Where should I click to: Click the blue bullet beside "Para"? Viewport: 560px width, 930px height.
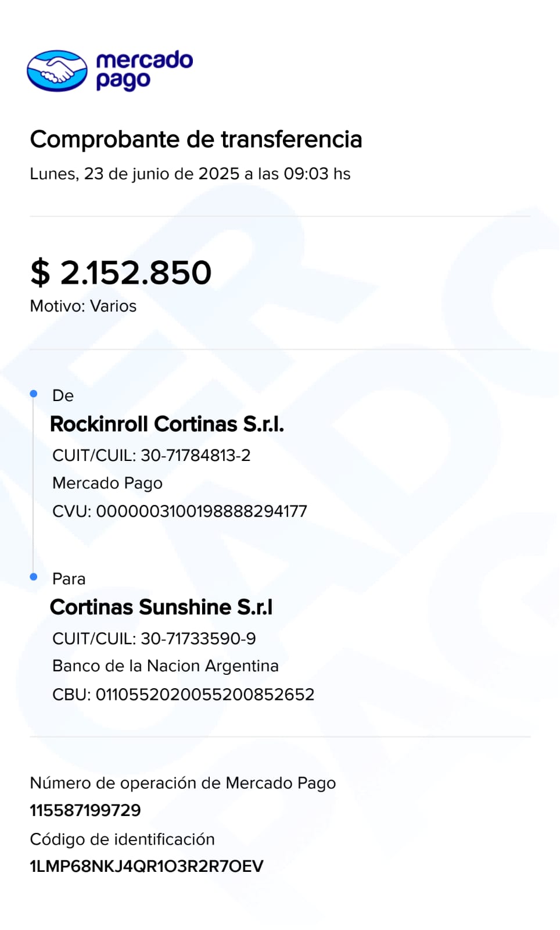pos(34,577)
